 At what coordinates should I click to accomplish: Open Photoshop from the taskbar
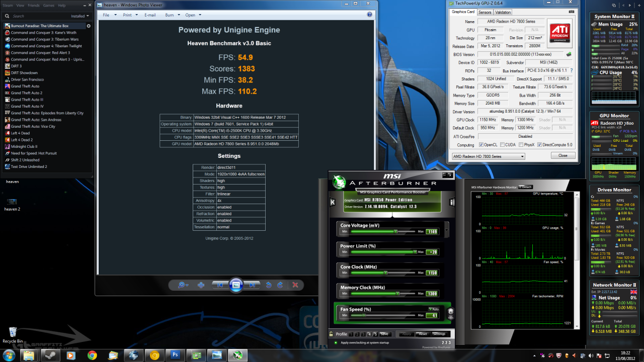(175, 355)
